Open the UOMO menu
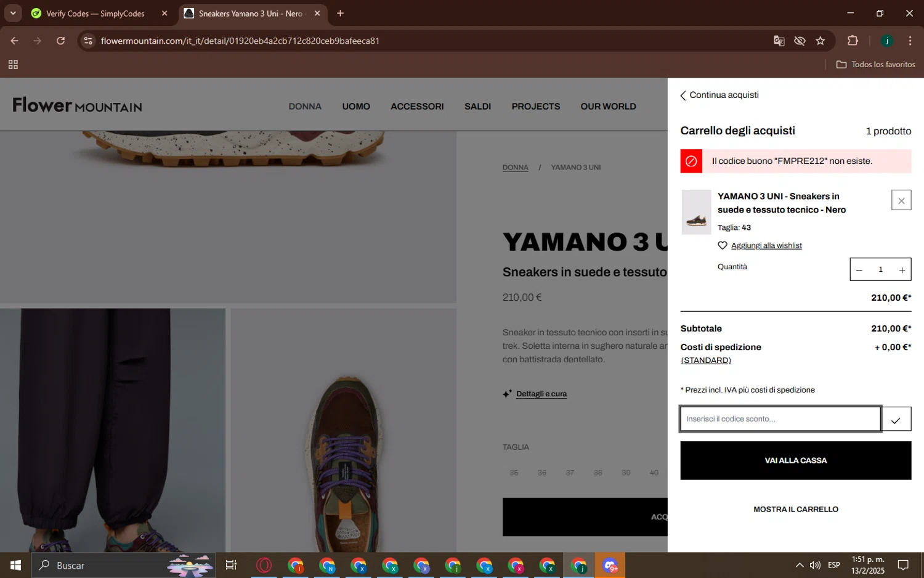Viewport: 924px width, 578px height. 356,107
